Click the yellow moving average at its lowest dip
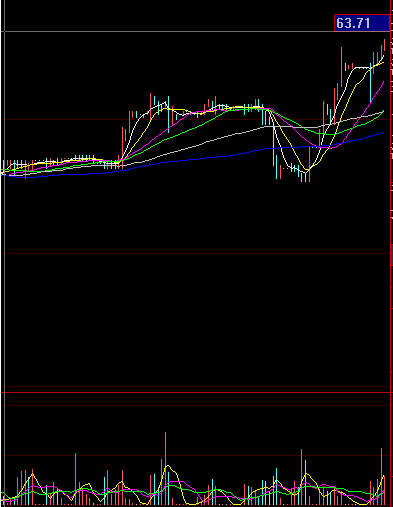Viewport: 393px width, 507px height. 307,170
